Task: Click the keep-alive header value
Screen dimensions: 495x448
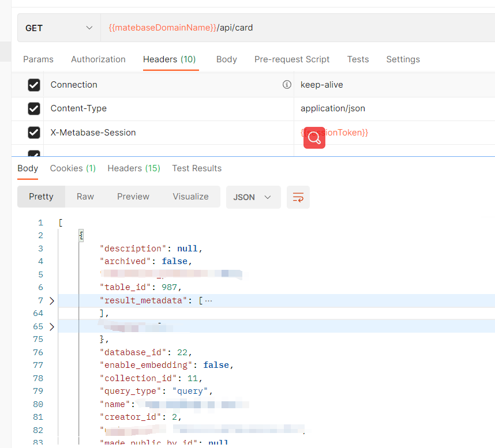Action: pyautogui.click(x=321, y=85)
